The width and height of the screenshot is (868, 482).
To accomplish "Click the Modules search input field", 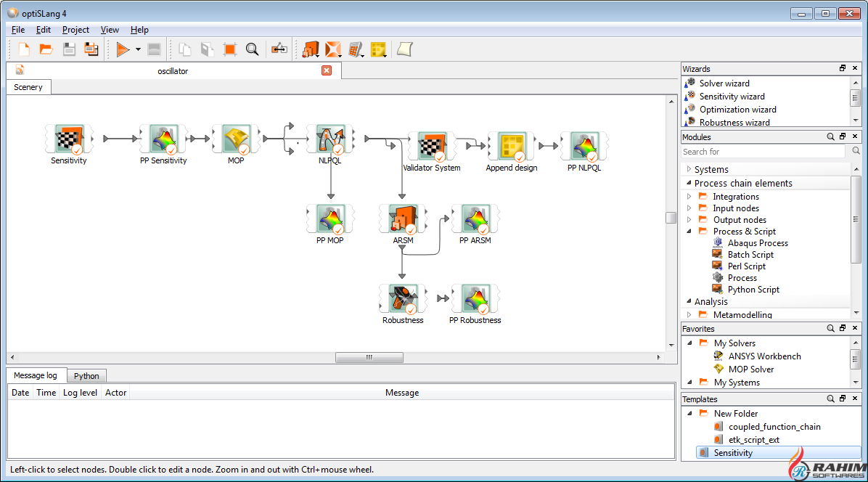I will pyautogui.click(x=763, y=152).
